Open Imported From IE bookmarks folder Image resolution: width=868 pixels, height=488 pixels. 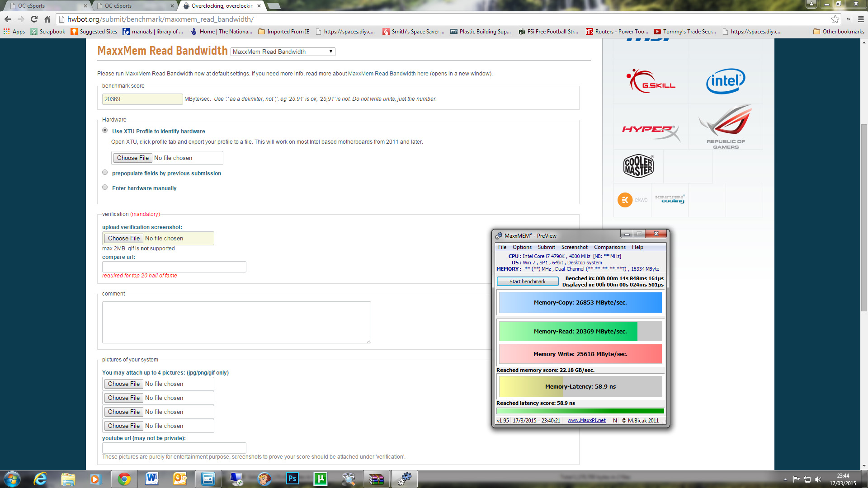[283, 32]
